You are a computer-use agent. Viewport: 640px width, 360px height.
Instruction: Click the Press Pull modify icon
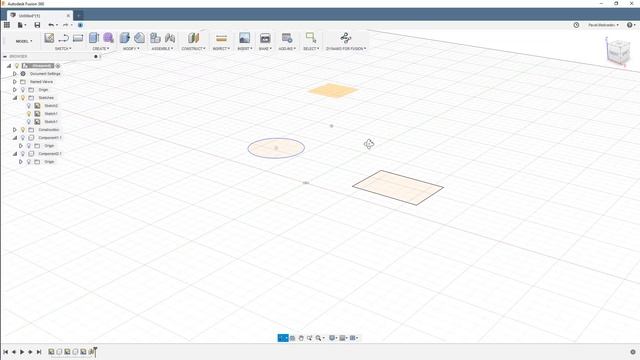click(125, 38)
